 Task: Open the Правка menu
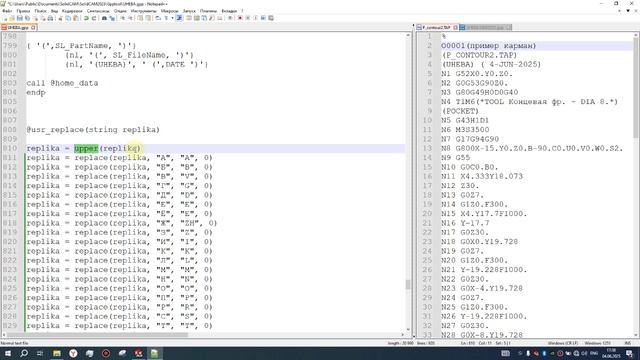[x=23, y=11]
